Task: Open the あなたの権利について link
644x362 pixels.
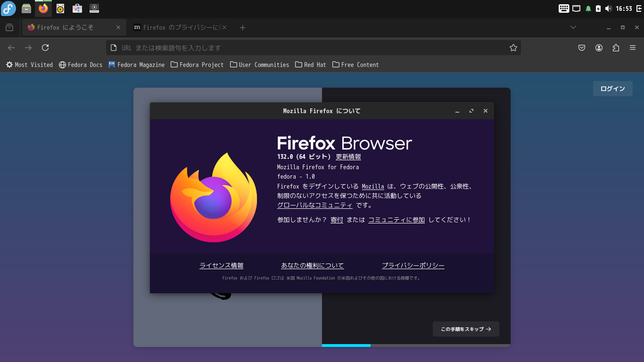Action: (313, 266)
